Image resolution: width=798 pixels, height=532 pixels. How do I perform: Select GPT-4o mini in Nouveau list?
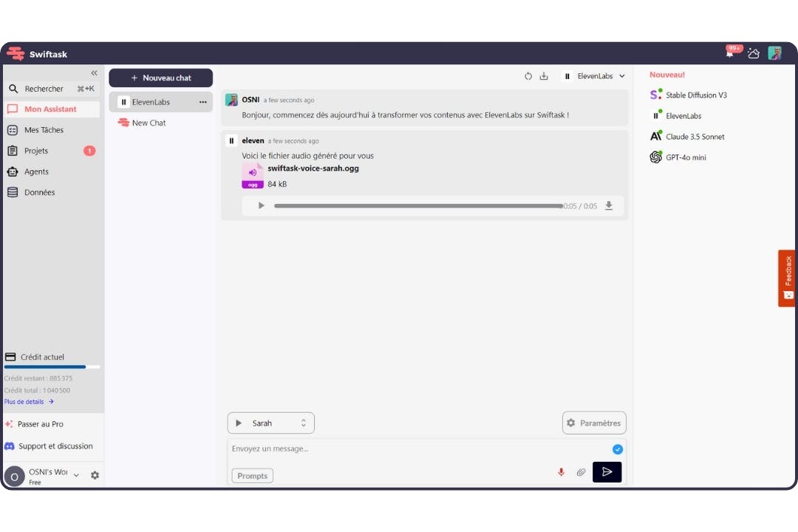[x=678, y=157]
